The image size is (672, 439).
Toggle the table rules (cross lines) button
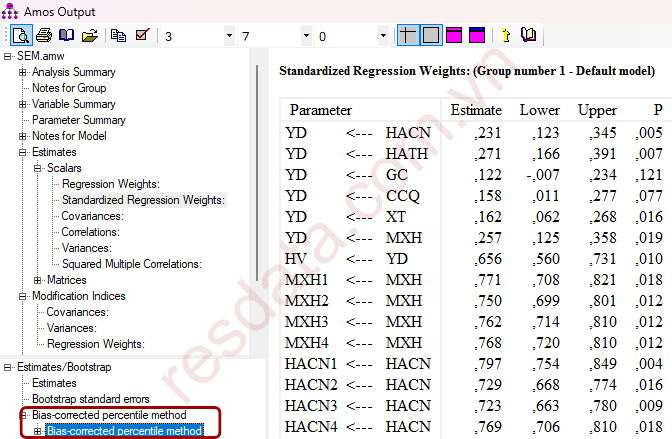(x=408, y=36)
